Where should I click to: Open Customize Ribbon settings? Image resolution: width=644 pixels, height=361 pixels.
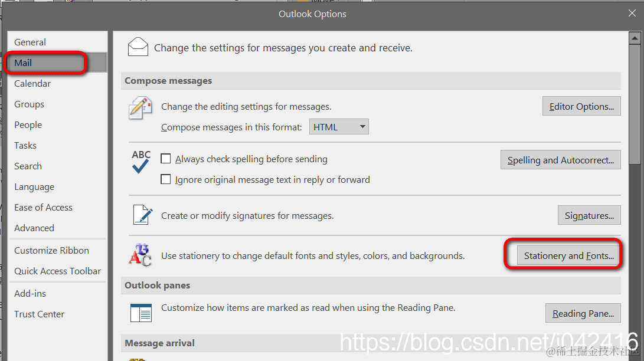pyautogui.click(x=57, y=251)
